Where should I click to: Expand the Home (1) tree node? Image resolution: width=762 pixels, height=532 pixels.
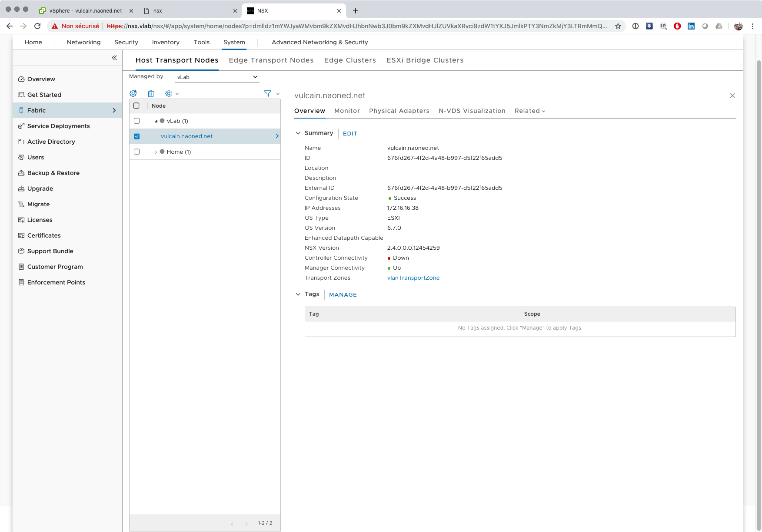[156, 152]
